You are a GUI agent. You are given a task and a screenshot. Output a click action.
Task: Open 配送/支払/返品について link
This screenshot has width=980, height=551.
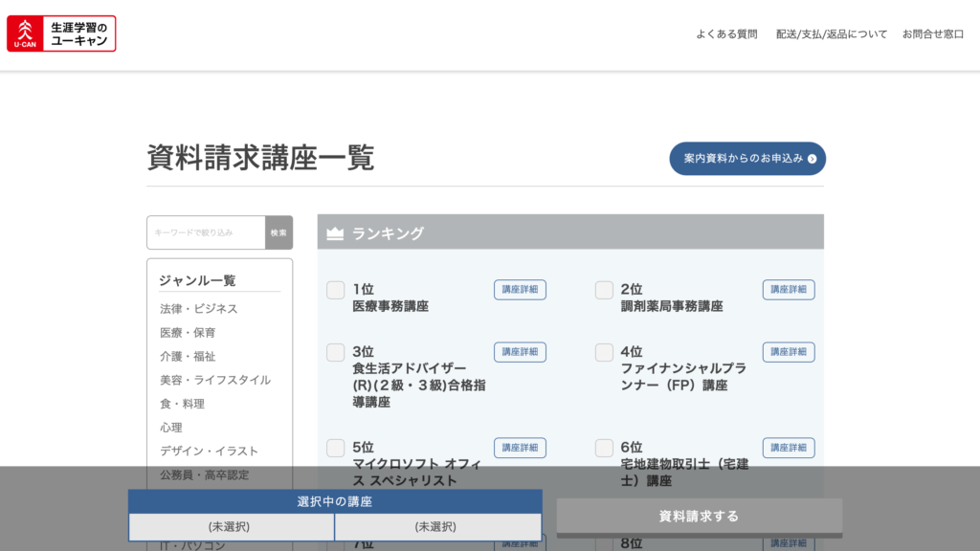[832, 34]
